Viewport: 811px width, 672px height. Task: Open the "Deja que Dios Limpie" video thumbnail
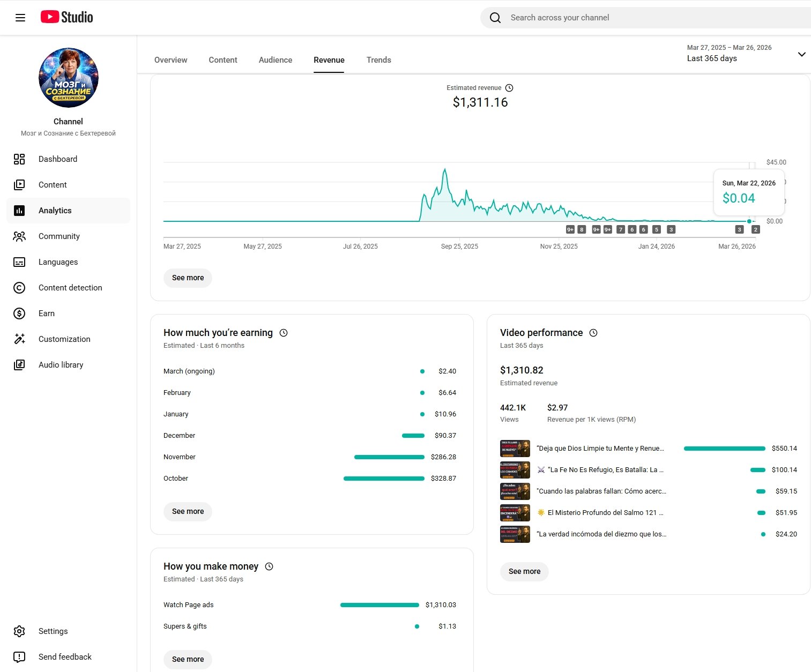tap(515, 449)
